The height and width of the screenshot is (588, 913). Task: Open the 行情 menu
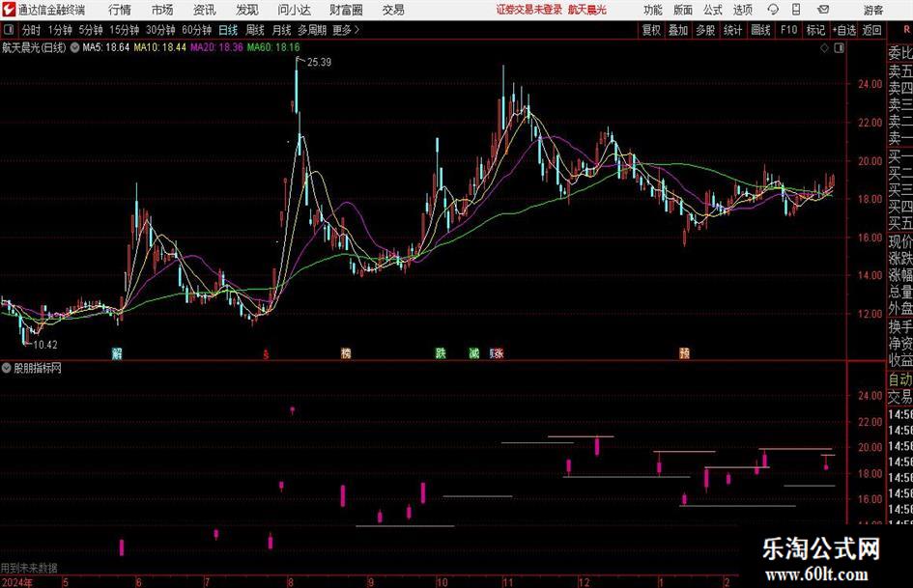coord(120,10)
